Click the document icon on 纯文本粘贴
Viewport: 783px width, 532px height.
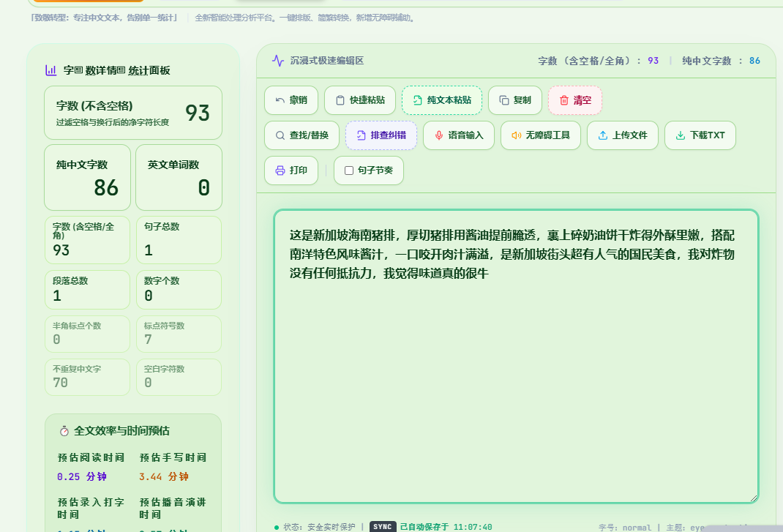click(x=417, y=100)
